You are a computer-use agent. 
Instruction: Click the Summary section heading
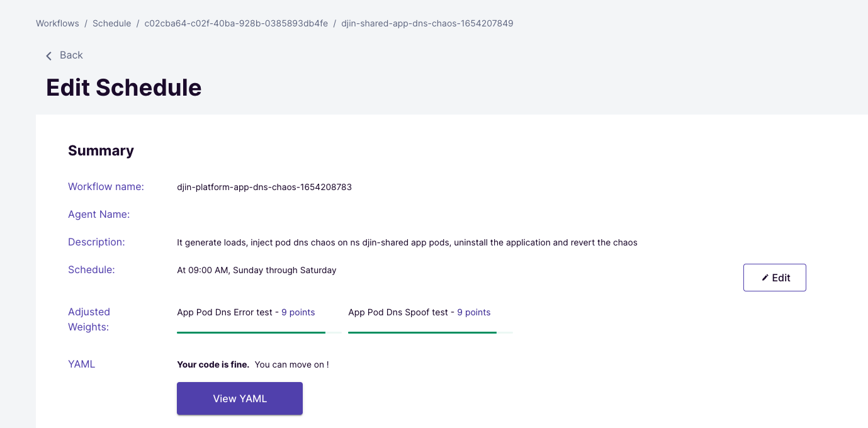coord(101,150)
